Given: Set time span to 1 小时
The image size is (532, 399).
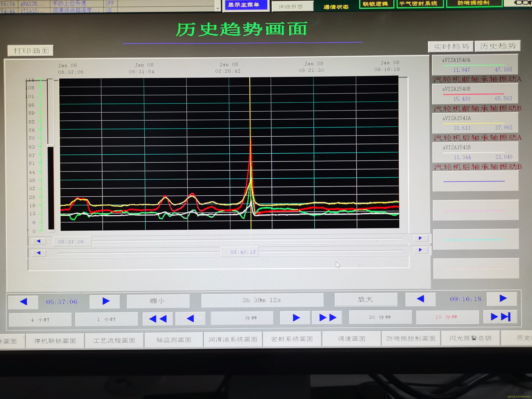Looking at the screenshot, I should [107, 319].
